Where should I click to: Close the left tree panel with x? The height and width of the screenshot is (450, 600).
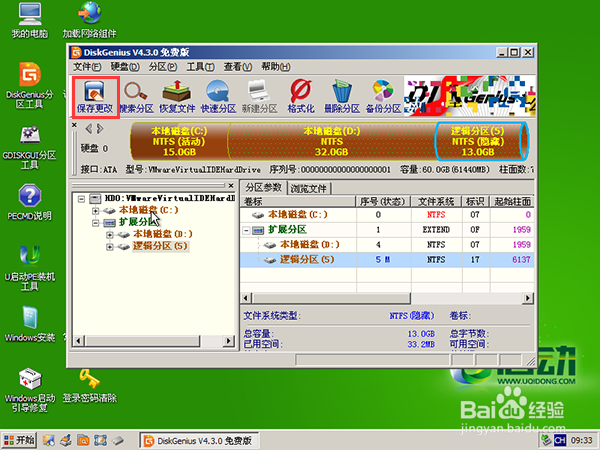pos(231,186)
